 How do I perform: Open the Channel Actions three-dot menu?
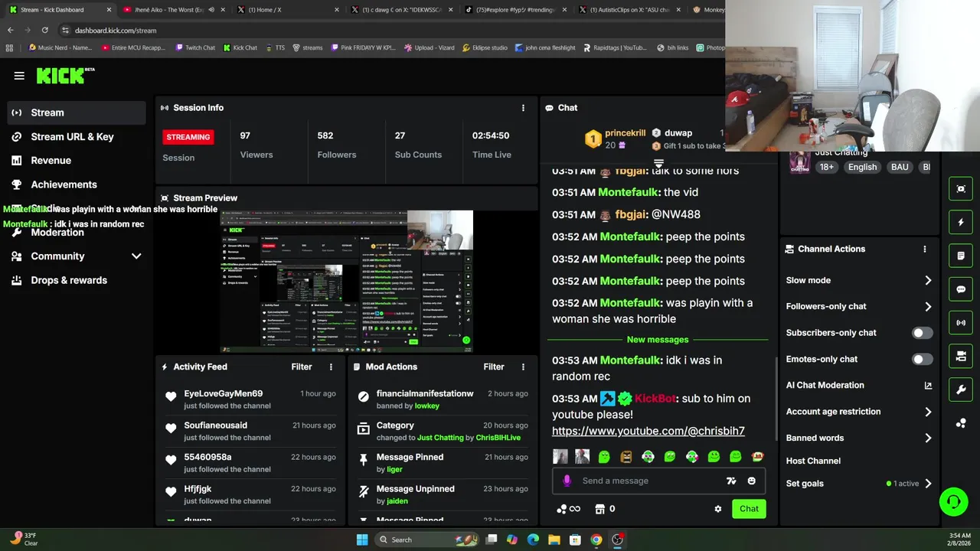point(924,249)
